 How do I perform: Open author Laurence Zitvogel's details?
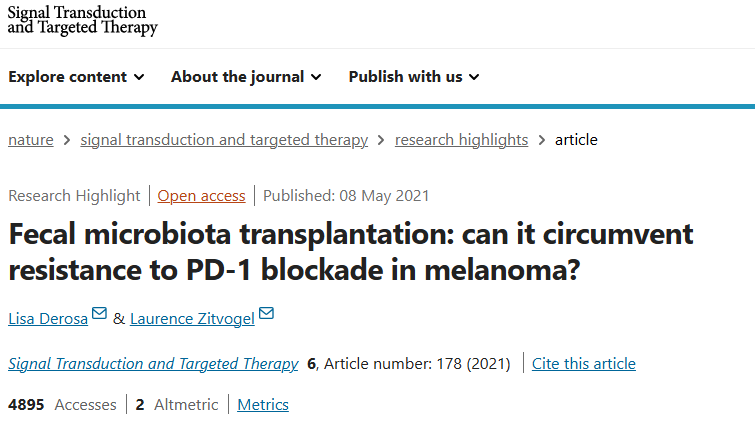tap(192, 318)
